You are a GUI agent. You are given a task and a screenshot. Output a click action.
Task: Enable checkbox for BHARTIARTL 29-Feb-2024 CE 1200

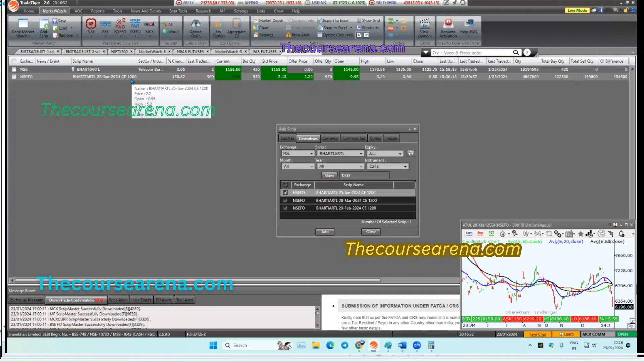coord(285,208)
